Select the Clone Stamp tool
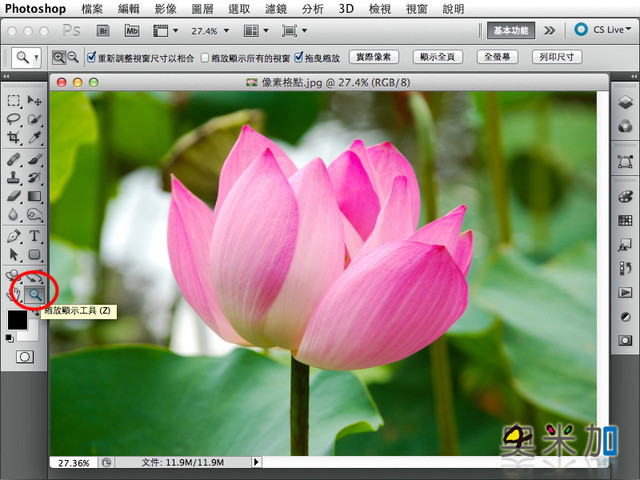 pyautogui.click(x=13, y=178)
